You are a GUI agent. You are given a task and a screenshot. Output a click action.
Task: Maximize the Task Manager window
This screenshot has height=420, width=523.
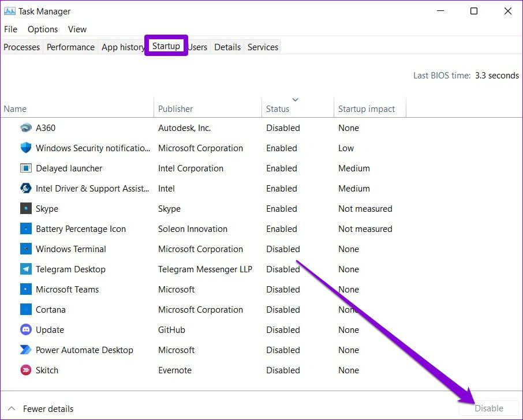(x=473, y=11)
